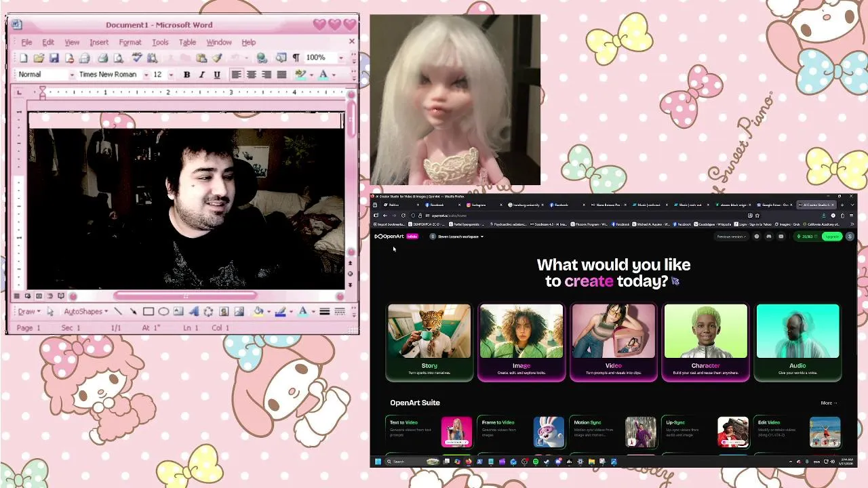Click the Frame to Video suite tile
The image size is (868, 488).
click(521, 432)
